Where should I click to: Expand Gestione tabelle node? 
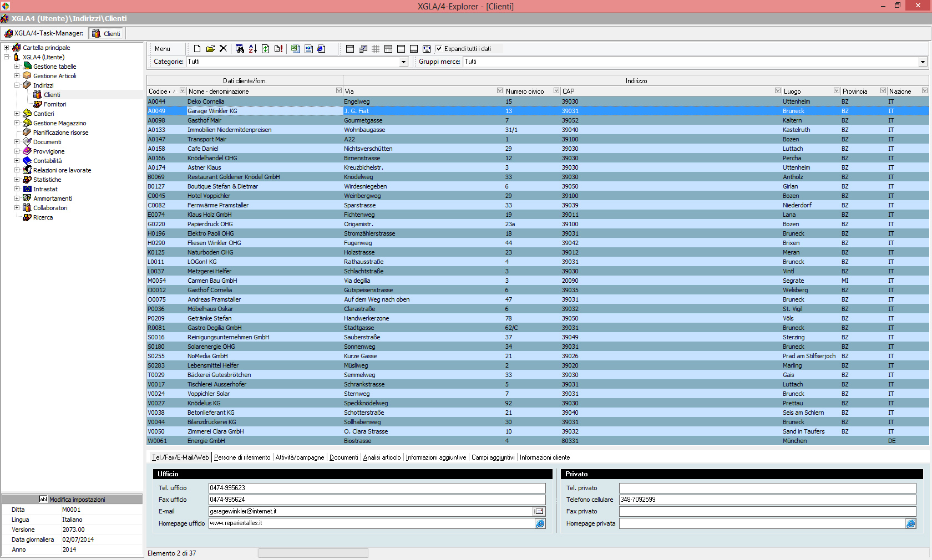17,67
